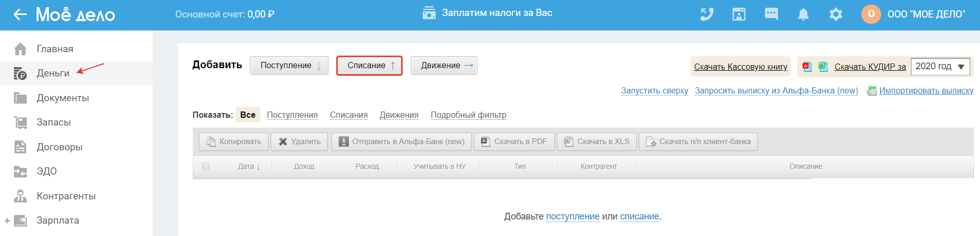Click Отправить в Альфа-Банк (new) button
The height and width of the screenshot is (236, 980).
coord(402,141)
